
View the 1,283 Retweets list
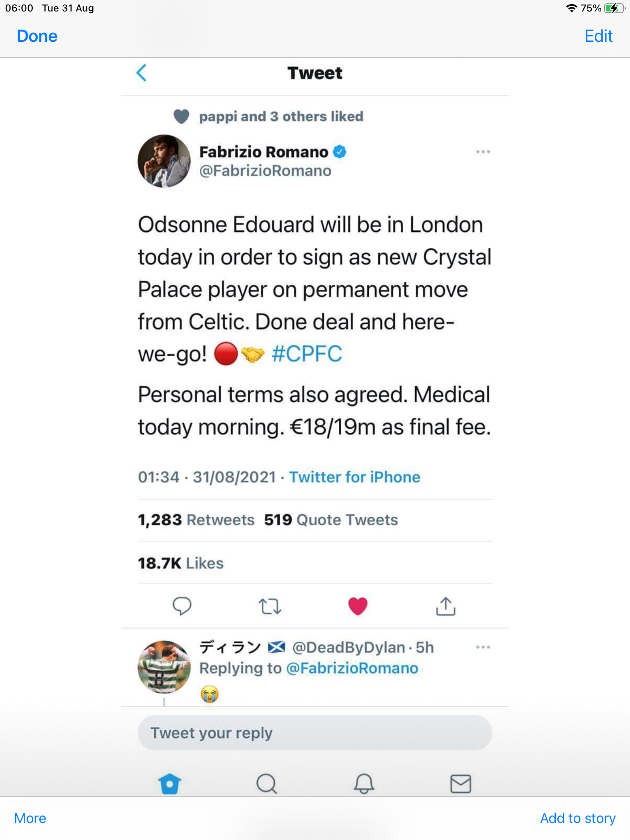[x=196, y=520]
